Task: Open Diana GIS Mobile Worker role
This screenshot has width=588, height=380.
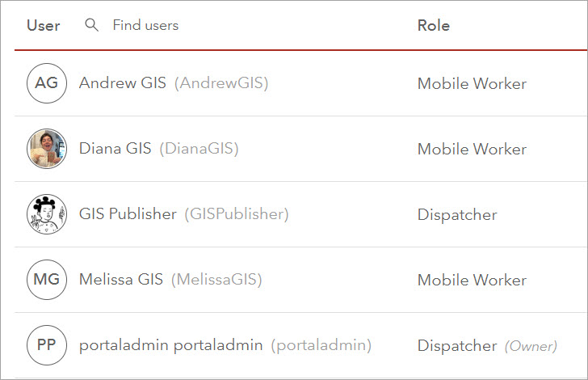Action: 472,149
